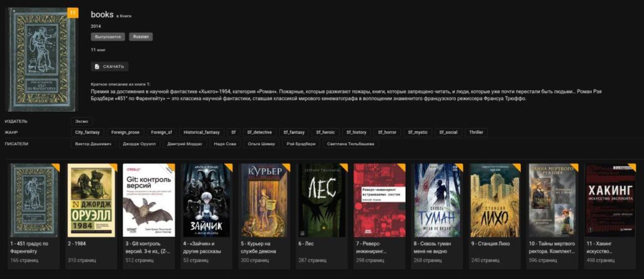The height and width of the screenshot is (279, 644).
Task: Open the Зайчик book cover
Action: 208,200
